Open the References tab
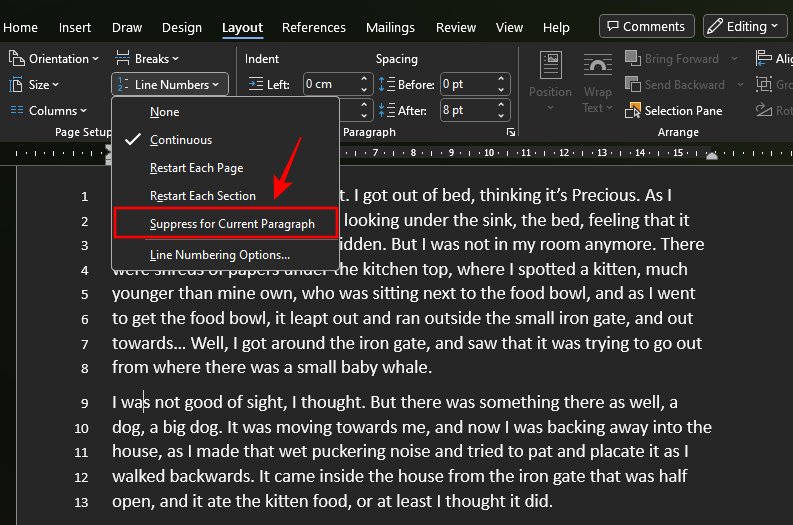 click(x=314, y=27)
